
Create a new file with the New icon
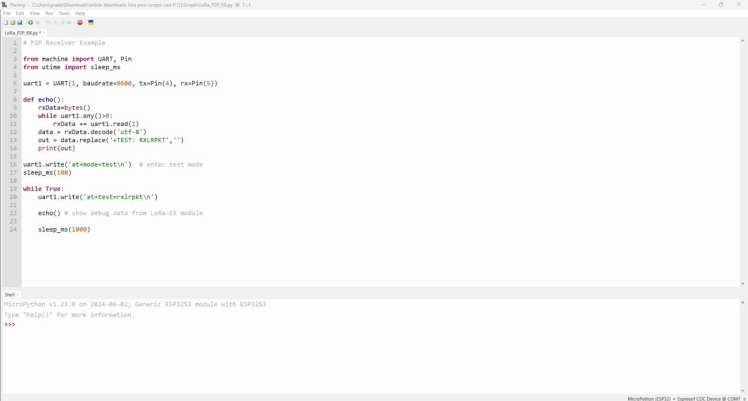pyautogui.click(x=6, y=22)
